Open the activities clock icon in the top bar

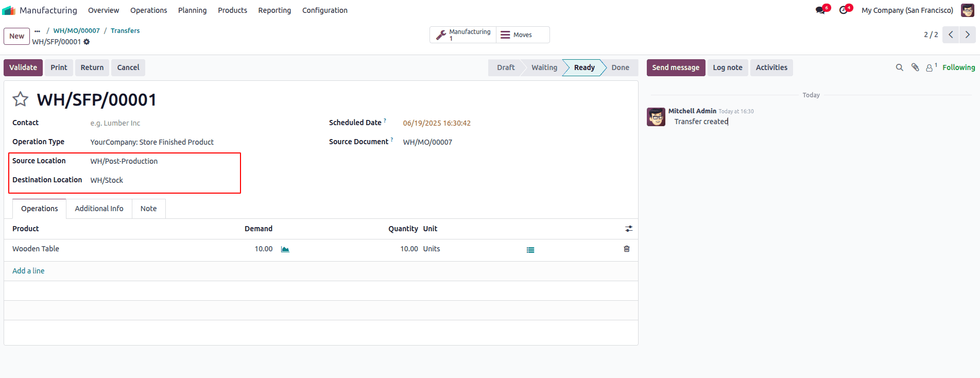[844, 10]
